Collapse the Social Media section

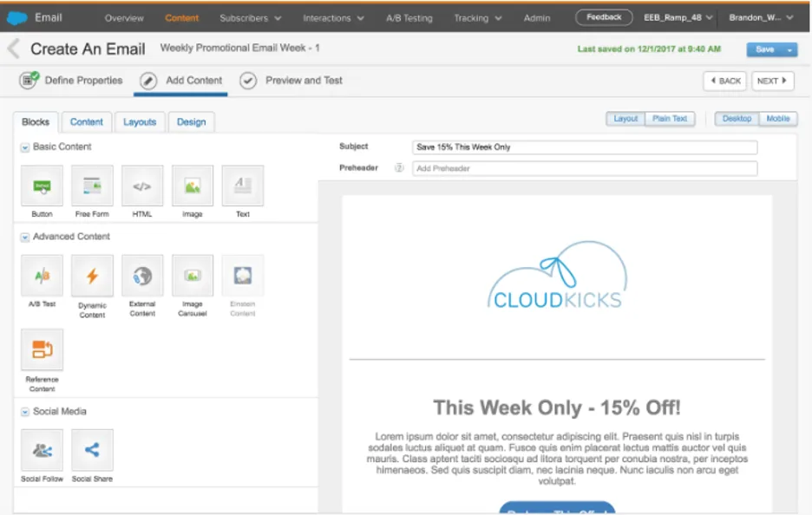(x=25, y=412)
